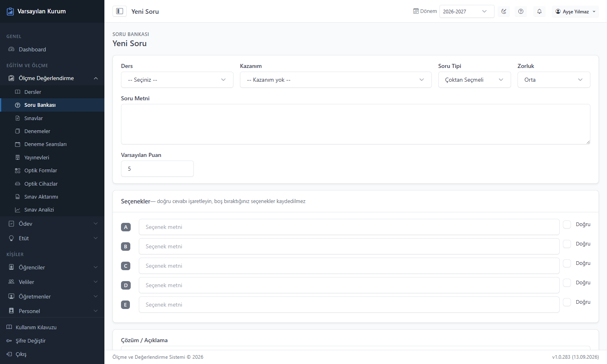This screenshot has width=607, height=364.
Task: Expand the Öğretmenler sidebar item
Action: (52, 296)
